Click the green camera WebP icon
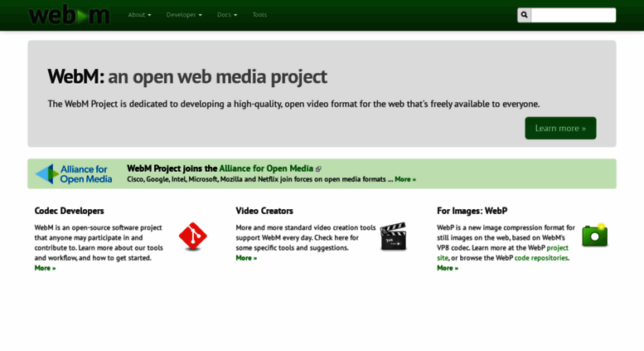The width and height of the screenshot is (644, 351). coord(595,235)
